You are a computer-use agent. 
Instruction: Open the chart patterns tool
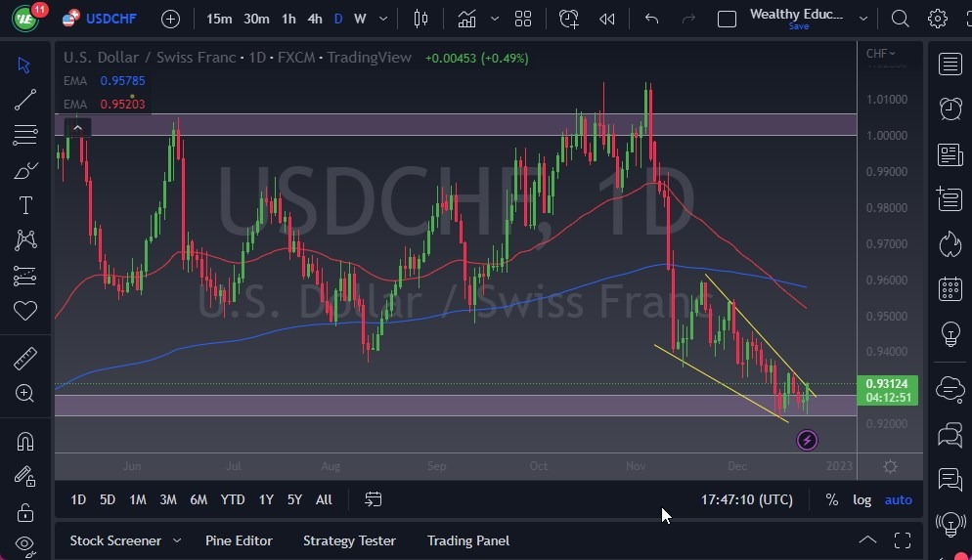click(x=24, y=240)
